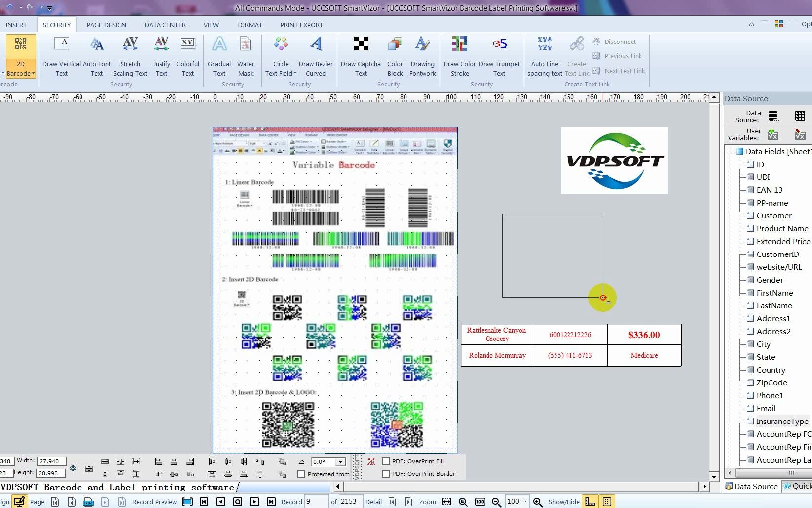Screen dimensions: 812x508
Task: Select Draw Vertical Text tool
Action: pos(61,57)
